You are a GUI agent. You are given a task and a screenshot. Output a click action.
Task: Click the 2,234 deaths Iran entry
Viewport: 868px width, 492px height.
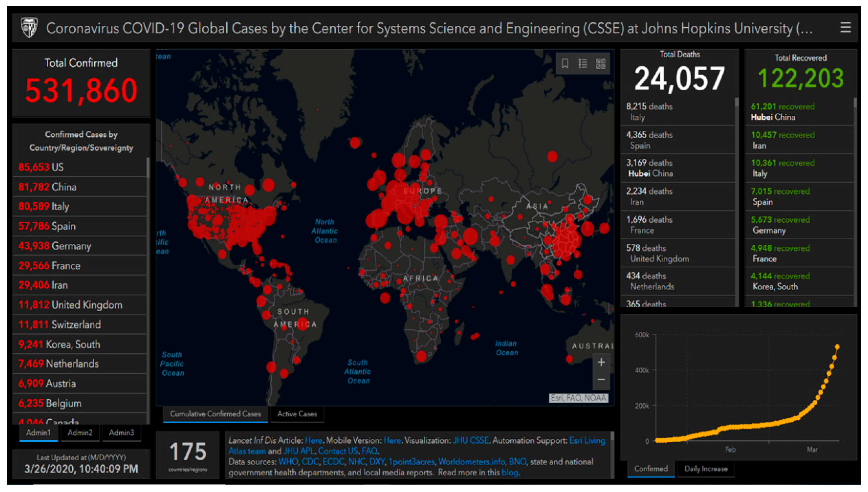point(678,196)
